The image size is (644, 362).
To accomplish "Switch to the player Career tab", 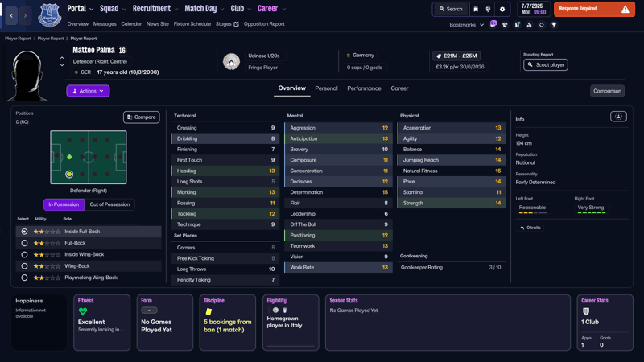I will 399,88.
